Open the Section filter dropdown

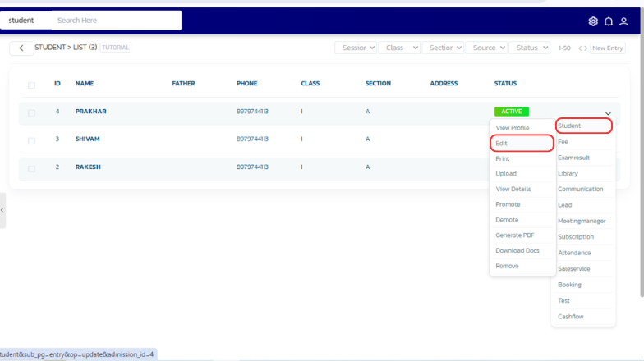(x=443, y=48)
